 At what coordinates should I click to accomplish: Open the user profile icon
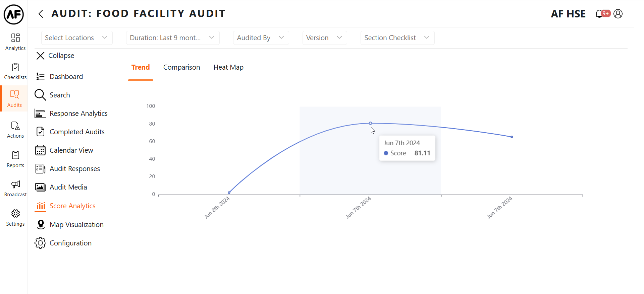618,14
